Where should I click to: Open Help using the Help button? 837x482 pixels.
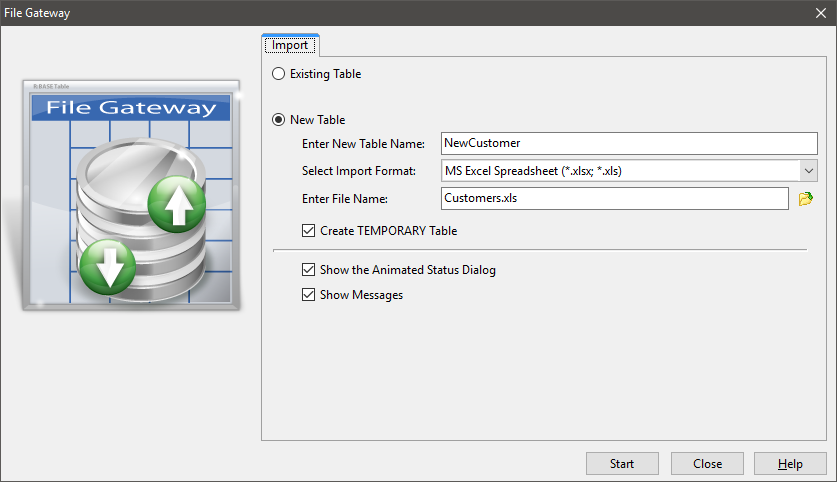[790, 464]
